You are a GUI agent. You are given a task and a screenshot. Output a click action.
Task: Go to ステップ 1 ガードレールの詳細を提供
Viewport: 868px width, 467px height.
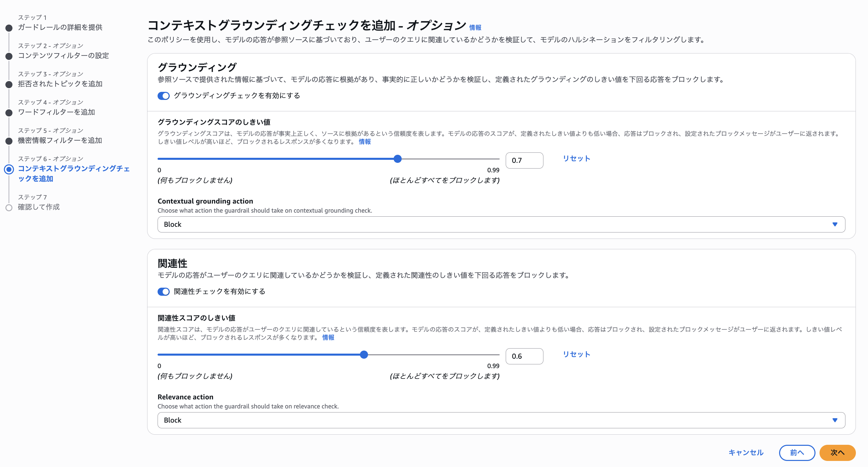[61, 28]
